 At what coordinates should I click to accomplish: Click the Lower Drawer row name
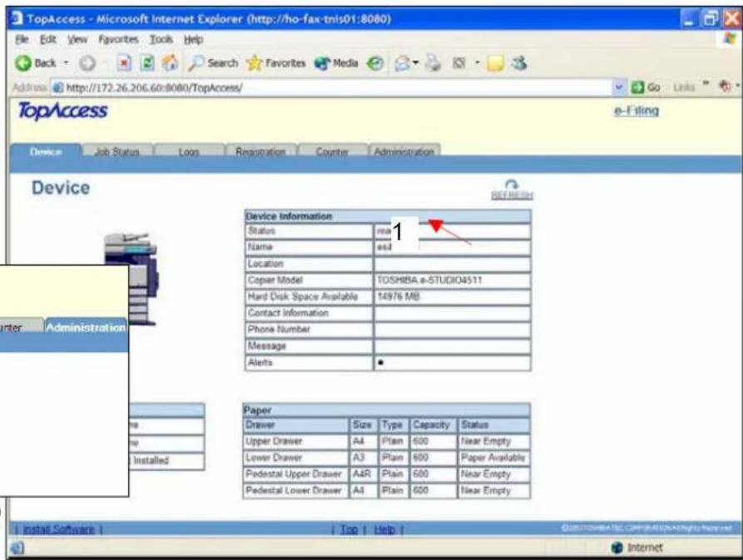[274, 458]
